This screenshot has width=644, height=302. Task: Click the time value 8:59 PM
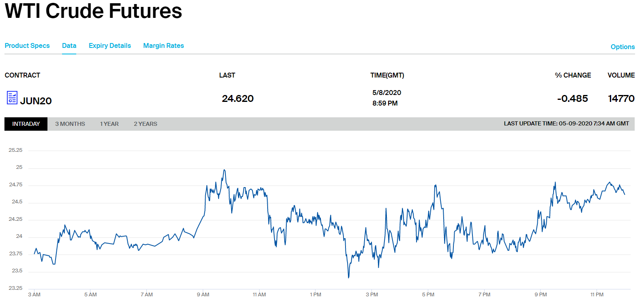coord(385,104)
